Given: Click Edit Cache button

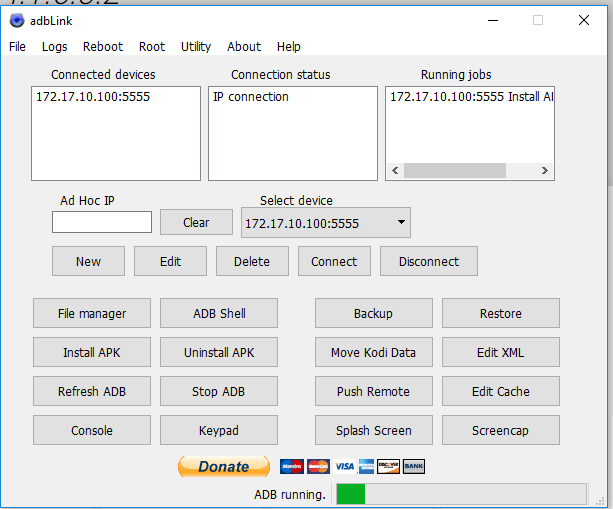Looking at the screenshot, I should tap(501, 391).
